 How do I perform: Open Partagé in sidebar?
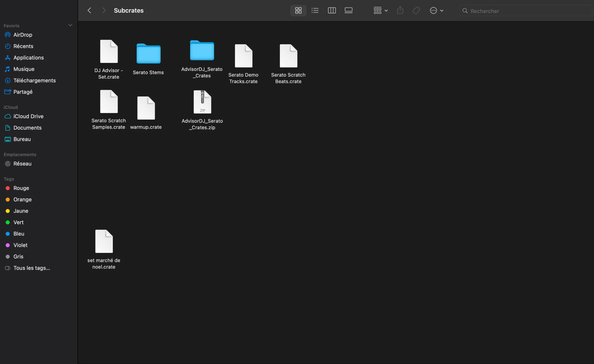click(x=23, y=92)
